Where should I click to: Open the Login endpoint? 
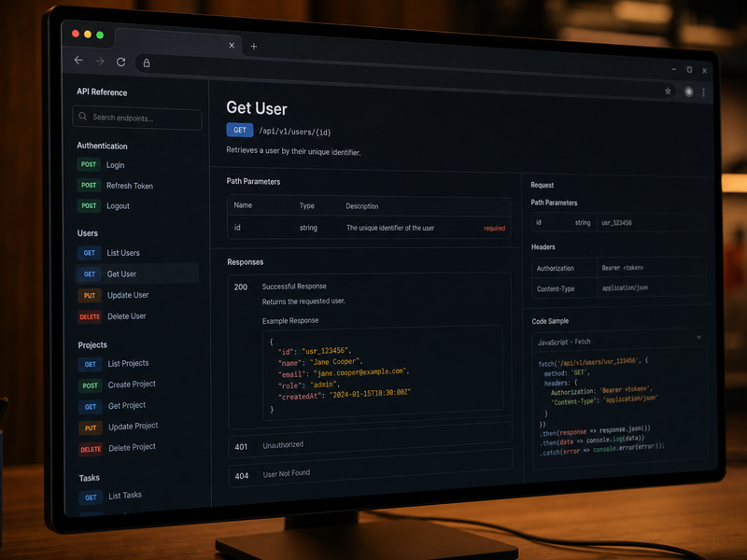pyautogui.click(x=115, y=165)
